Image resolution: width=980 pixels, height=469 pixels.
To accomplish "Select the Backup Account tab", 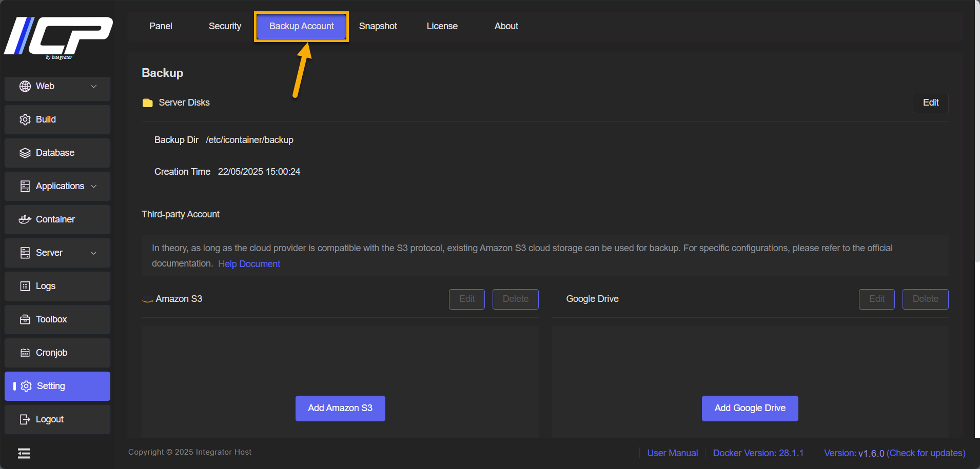I will [302, 26].
